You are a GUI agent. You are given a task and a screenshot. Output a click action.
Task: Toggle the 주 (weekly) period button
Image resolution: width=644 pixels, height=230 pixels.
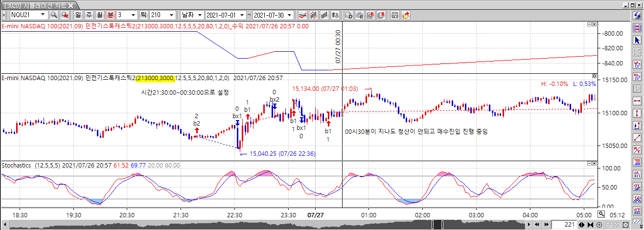pos(89,15)
